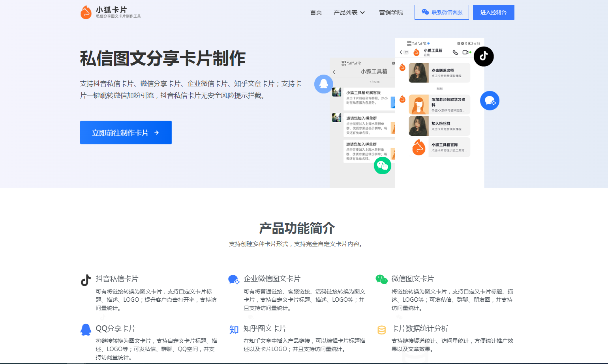Click phone call icon in mockup header
Viewport: 608px width, 364px height.
tap(455, 52)
